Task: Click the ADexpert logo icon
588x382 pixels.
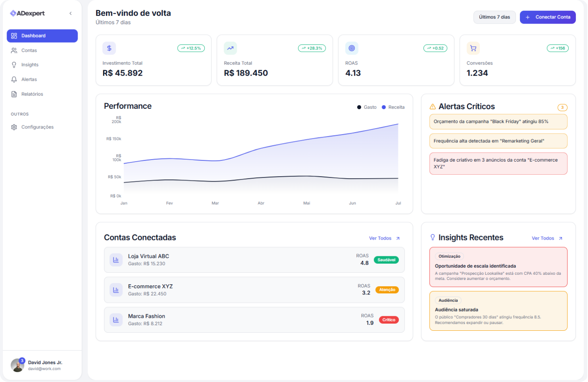Action: coord(13,13)
